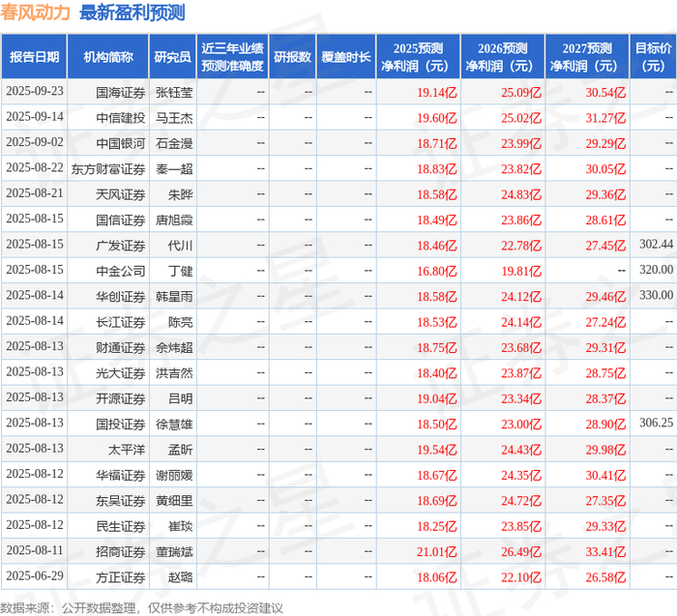
Task: Select target price 306.25
Action: (656, 423)
